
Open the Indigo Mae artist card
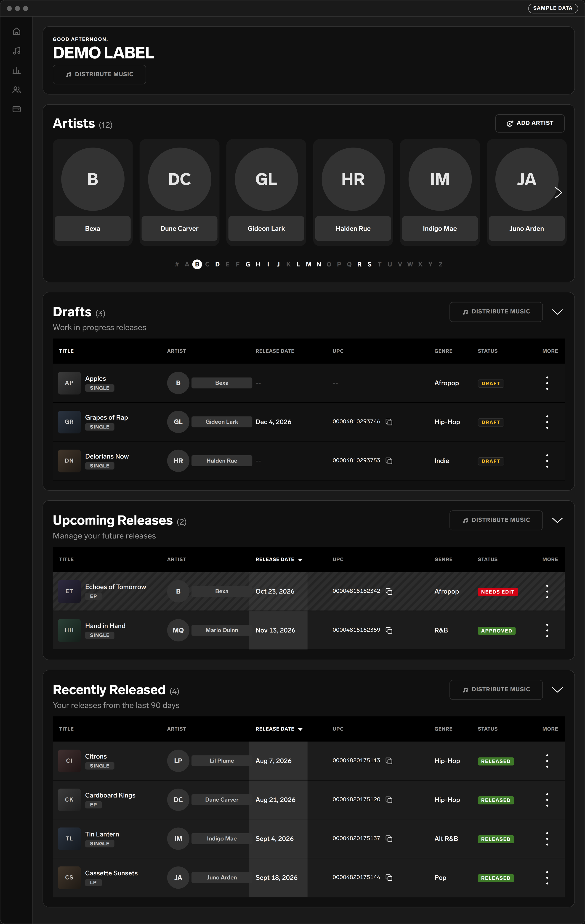(x=440, y=192)
